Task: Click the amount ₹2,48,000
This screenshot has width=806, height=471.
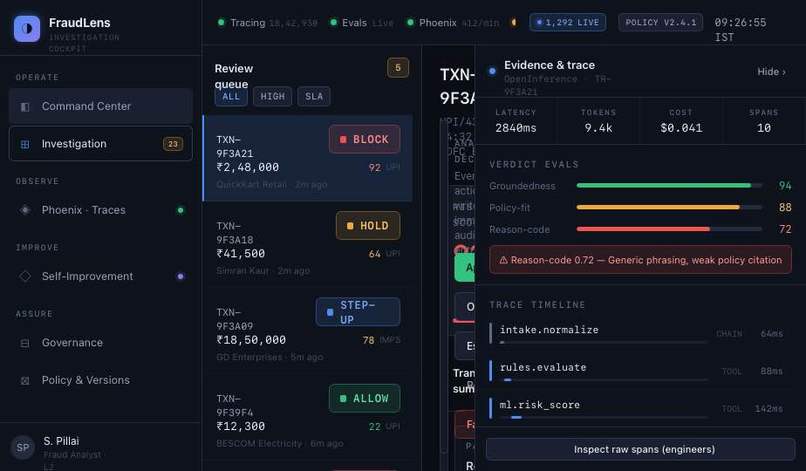Action: point(248,168)
